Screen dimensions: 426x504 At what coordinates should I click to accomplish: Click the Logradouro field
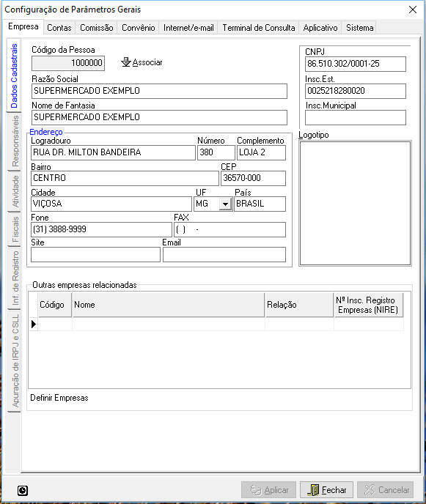click(113, 152)
